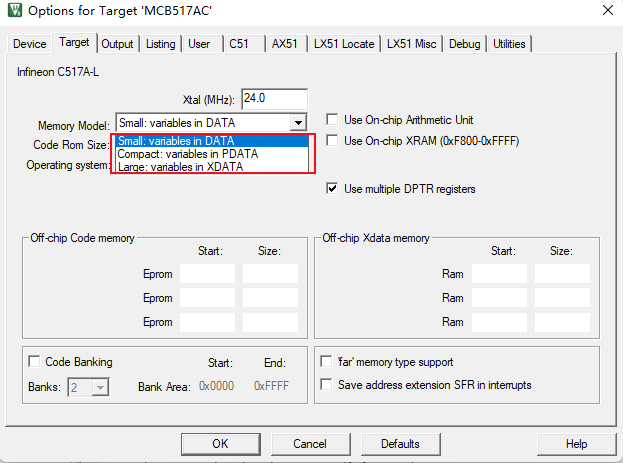Switch to the Device tab

(x=29, y=44)
